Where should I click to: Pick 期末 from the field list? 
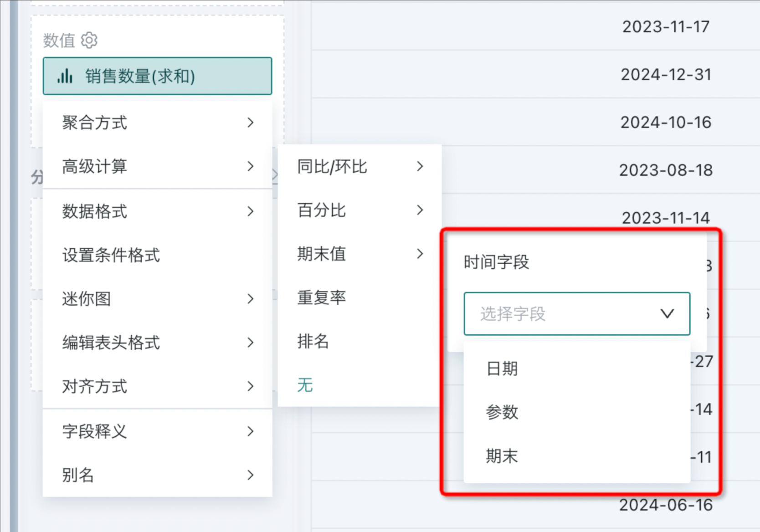(x=577, y=456)
